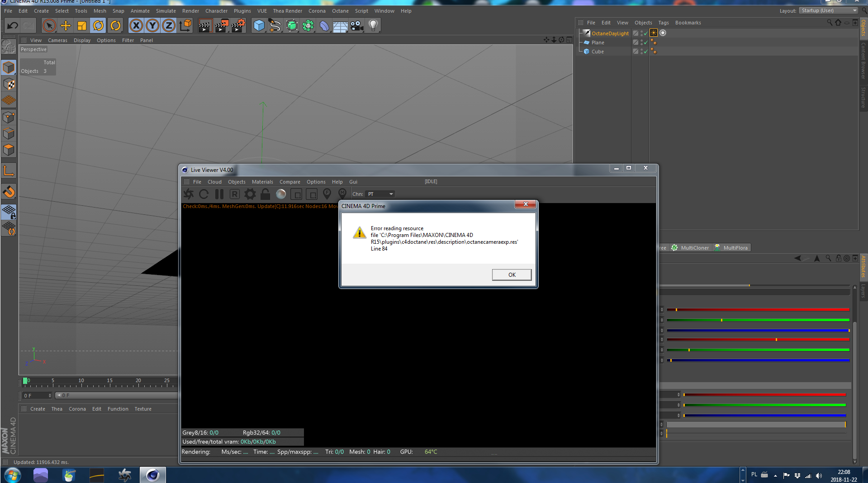Send scene to Octane Live Viewer

[189, 194]
